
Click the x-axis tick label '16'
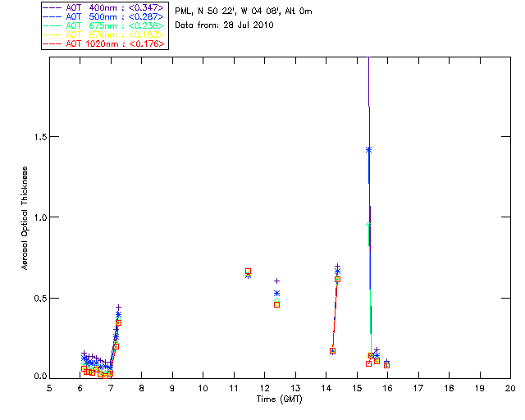coord(388,388)
